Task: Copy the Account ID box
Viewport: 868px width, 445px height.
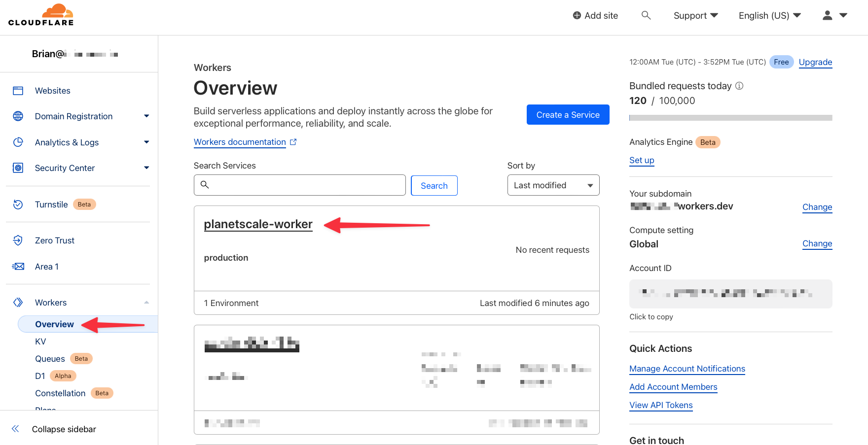Action: (731, 294)
